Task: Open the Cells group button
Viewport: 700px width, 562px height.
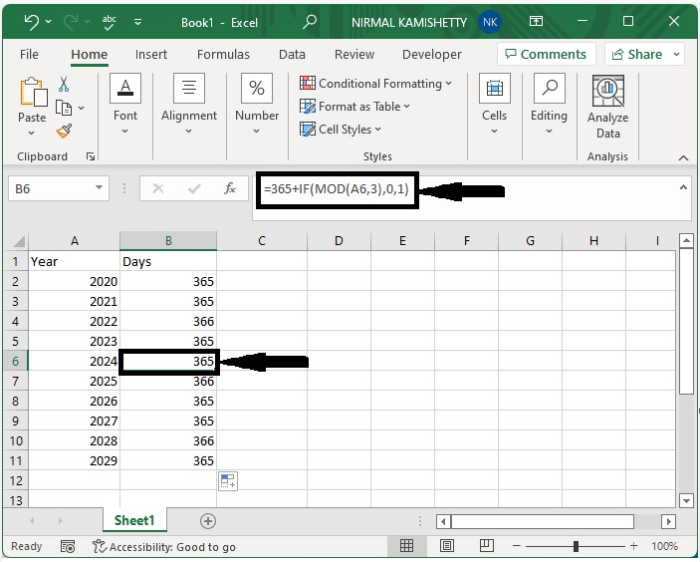Action: point(494,104)
